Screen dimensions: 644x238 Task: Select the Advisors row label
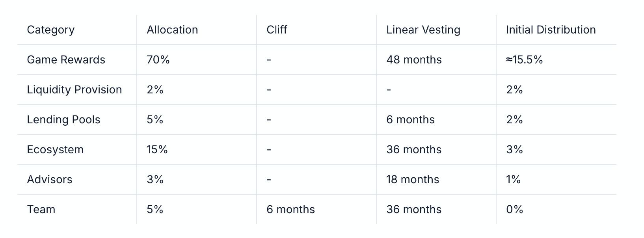[x=50, y=180]
